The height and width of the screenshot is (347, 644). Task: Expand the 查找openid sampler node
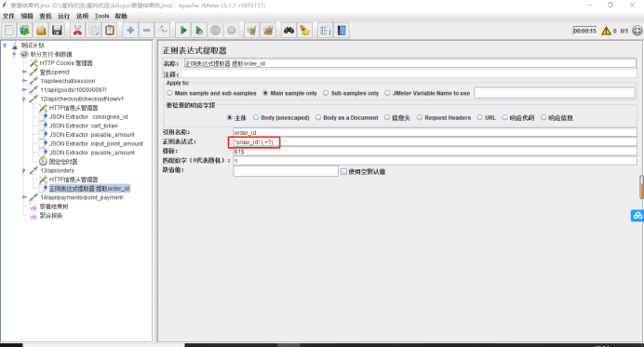click(x=24, y=72)
